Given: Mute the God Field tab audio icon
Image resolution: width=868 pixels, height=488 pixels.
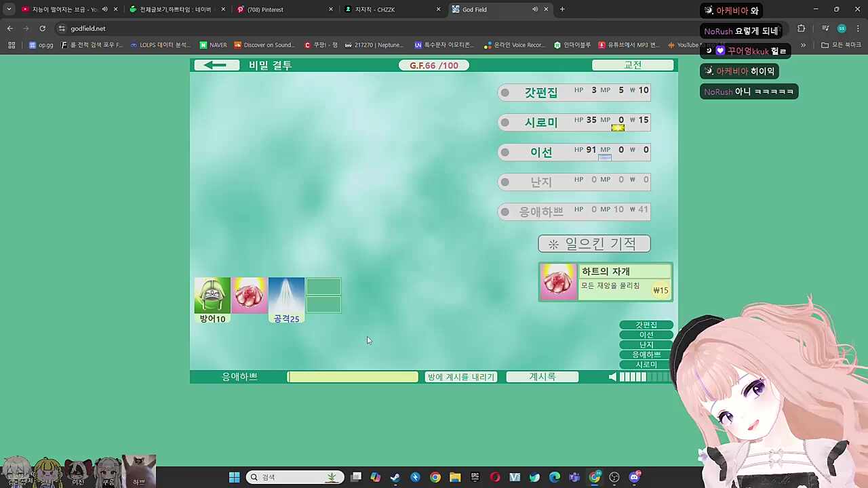Looking at the screenshot, I should 535,9.
